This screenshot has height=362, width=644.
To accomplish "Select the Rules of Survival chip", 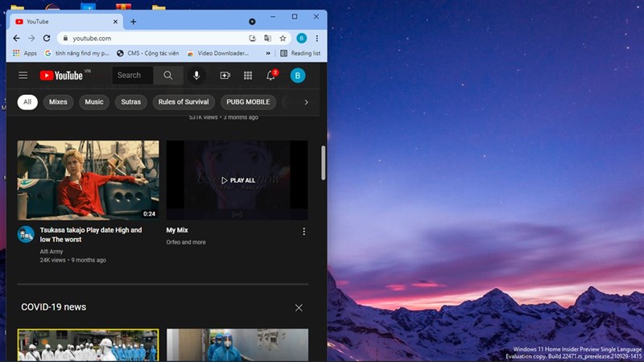I will coord(184,102).
